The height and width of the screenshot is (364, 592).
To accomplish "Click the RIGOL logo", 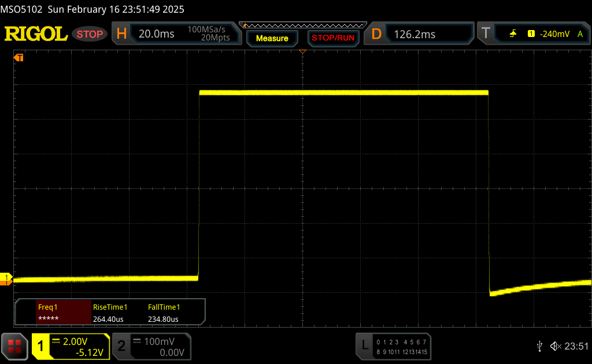I will pos(36,34).
